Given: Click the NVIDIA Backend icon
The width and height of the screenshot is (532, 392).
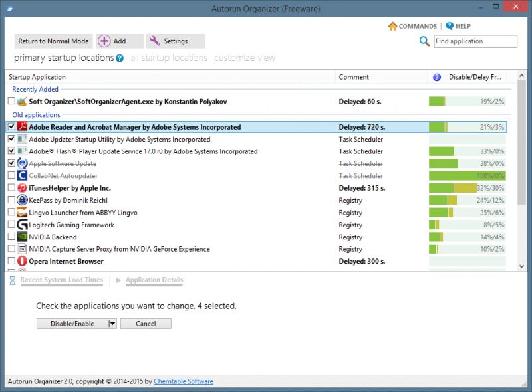Looking at the screenshot, I should tap(22, 237).
